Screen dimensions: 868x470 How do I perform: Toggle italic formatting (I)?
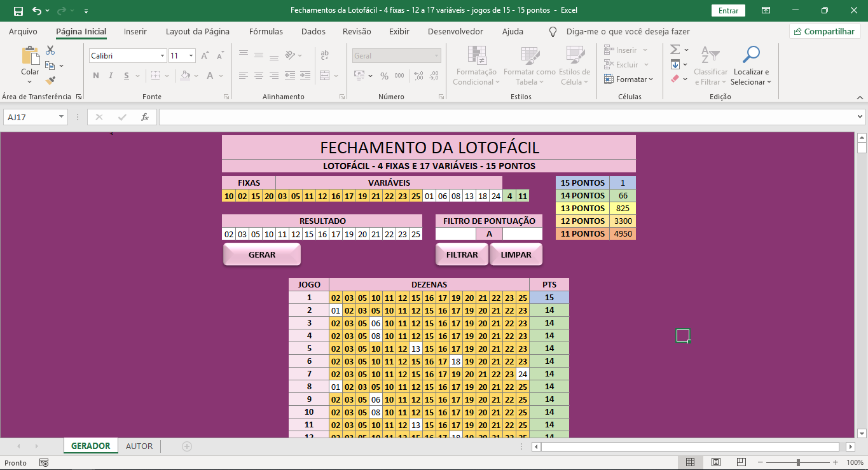click(111, 76)
